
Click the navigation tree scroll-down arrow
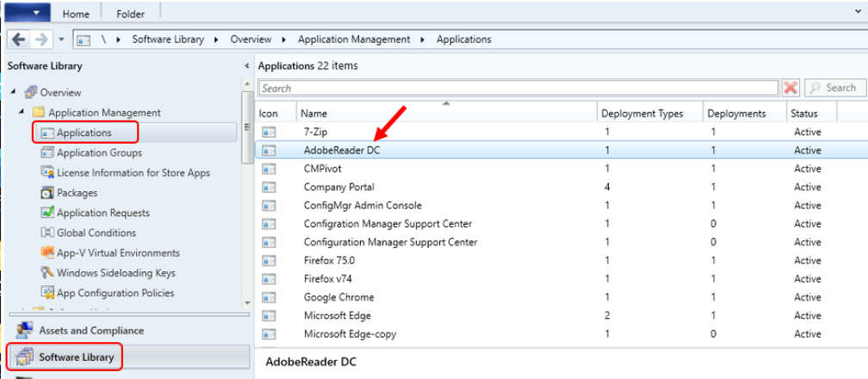247,303
